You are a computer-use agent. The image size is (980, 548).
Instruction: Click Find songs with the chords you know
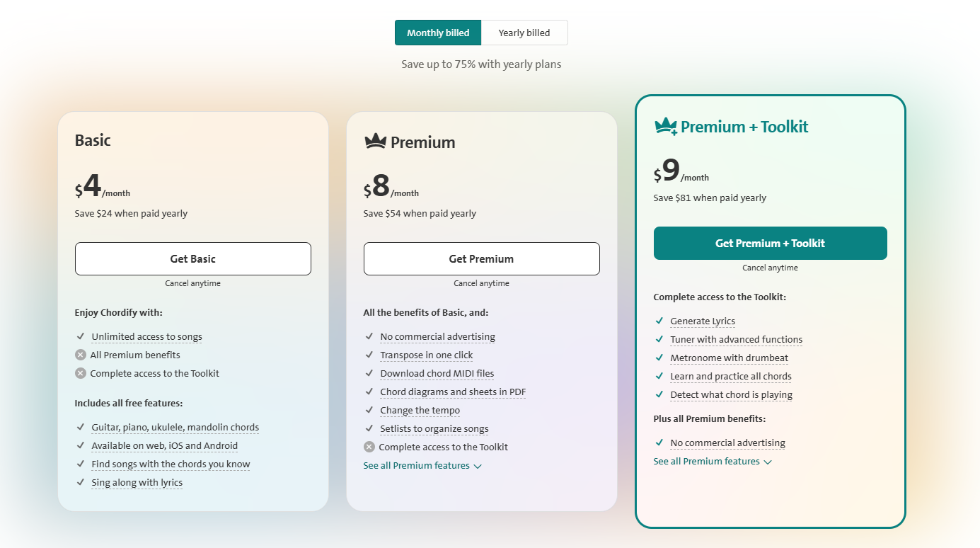click(171, 464)
